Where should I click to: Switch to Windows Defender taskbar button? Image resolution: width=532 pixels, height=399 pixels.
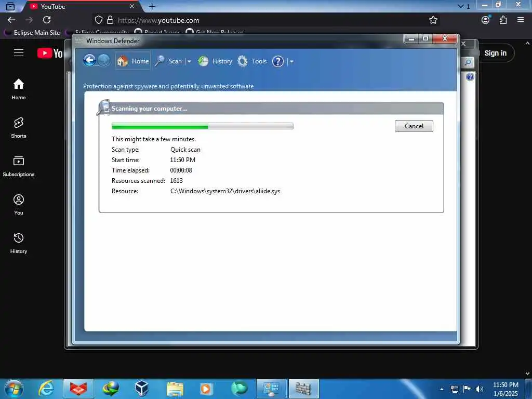(x=303, y=389)
